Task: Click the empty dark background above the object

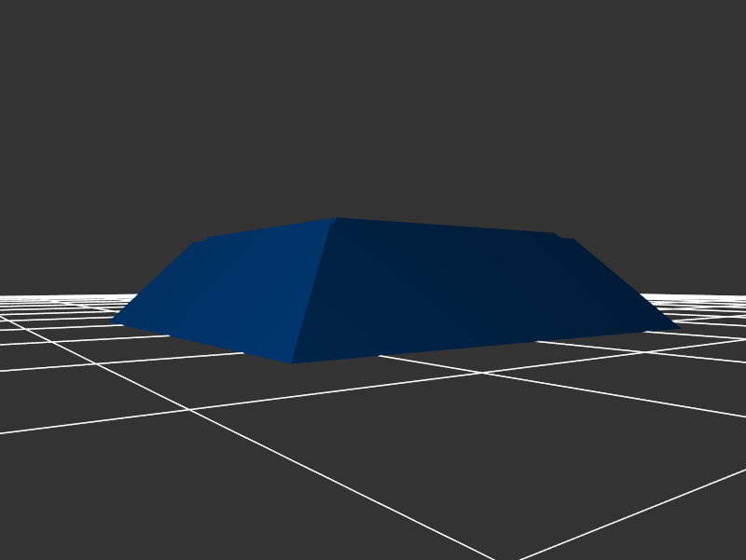Action: [x=373, y=93]
